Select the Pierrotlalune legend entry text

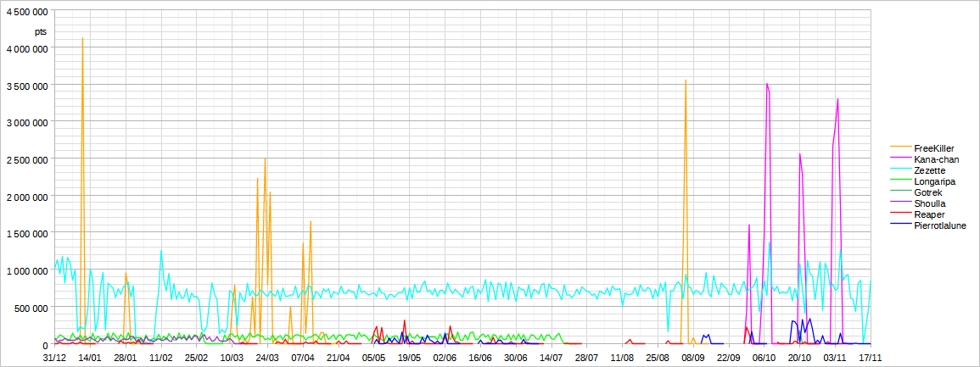pos(940,225)
